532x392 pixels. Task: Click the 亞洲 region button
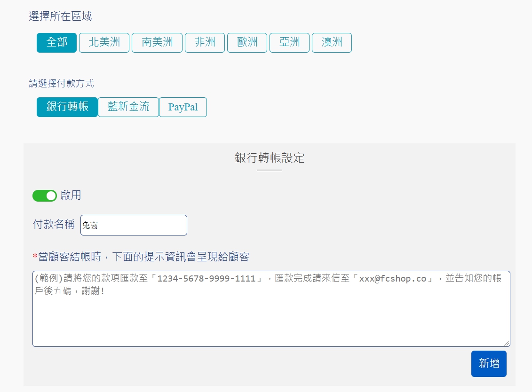pyautogui.click(x=289, y=43)
